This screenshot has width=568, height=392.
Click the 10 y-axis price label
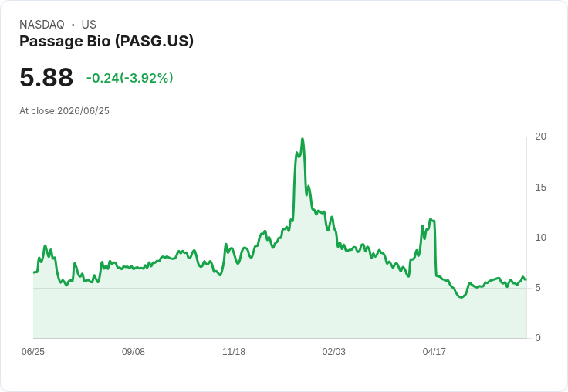[x=540, y=238]
